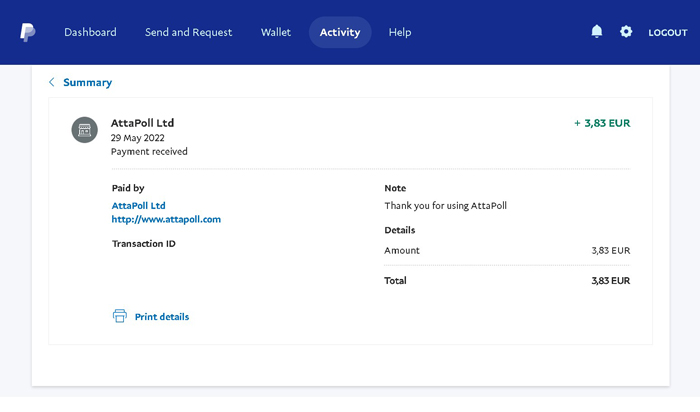
Task: Click the printer icon
Action: click(120, 316)
